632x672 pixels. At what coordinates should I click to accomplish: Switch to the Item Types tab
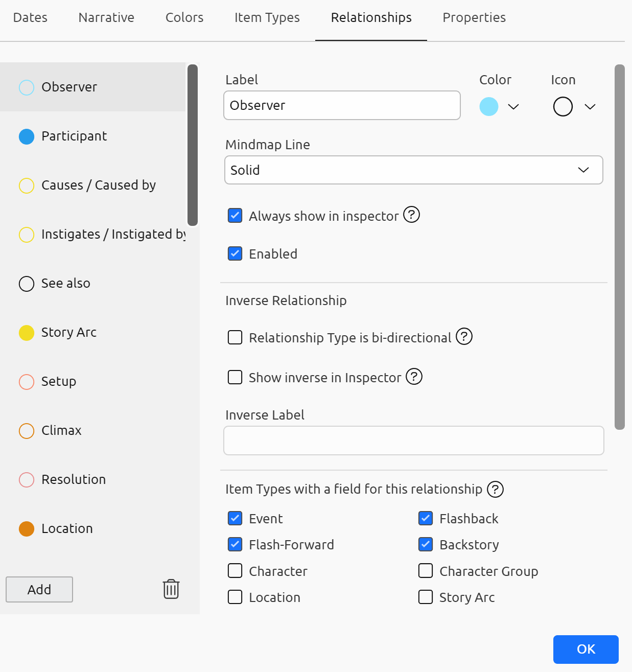267,18
